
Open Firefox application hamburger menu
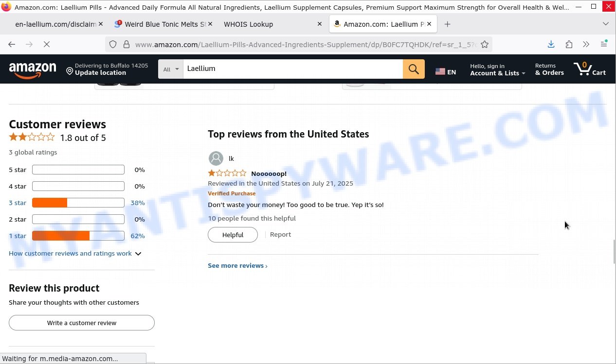click(x=604, y=44)
